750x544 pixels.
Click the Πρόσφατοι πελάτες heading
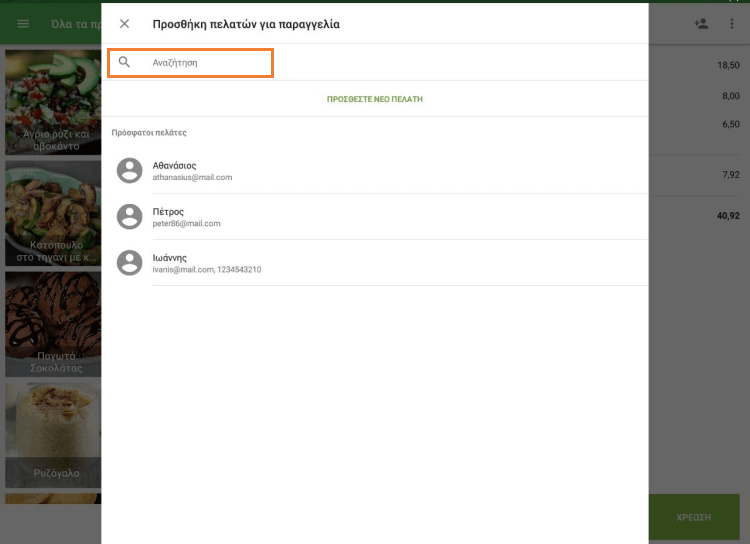tap(149, 133)
